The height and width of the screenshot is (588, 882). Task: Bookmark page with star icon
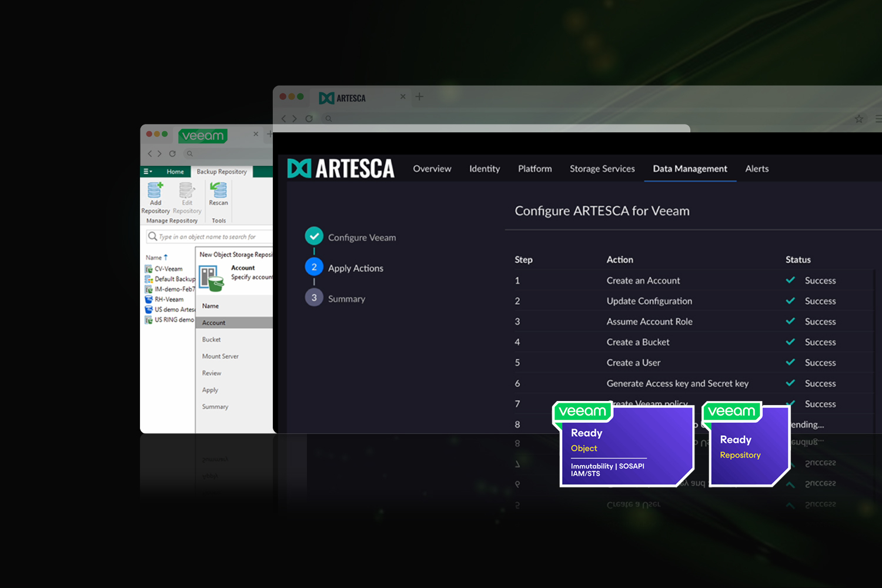click(x=859, y=119)
